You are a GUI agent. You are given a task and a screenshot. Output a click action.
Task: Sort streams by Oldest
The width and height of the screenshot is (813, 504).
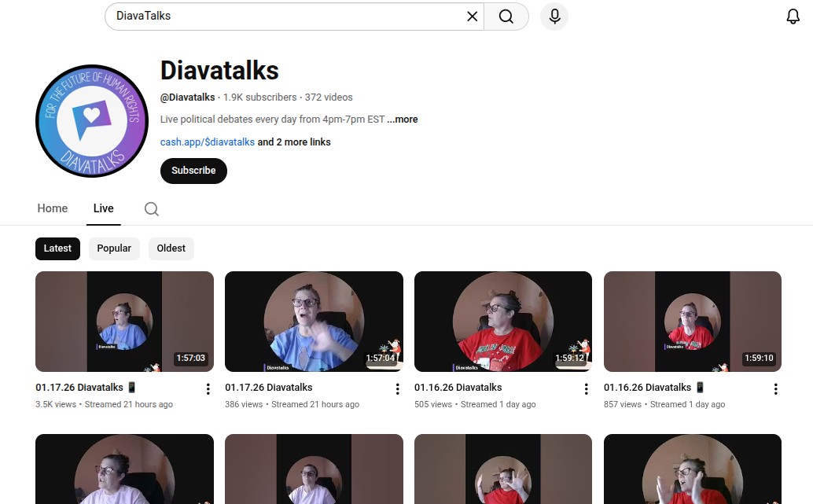[171, 248]
